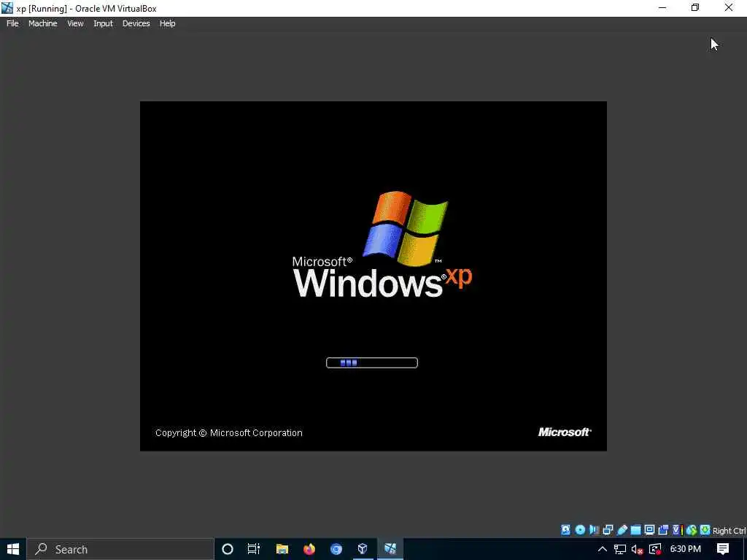
Task: Open the Devices menu
Action: pos(136,23)
